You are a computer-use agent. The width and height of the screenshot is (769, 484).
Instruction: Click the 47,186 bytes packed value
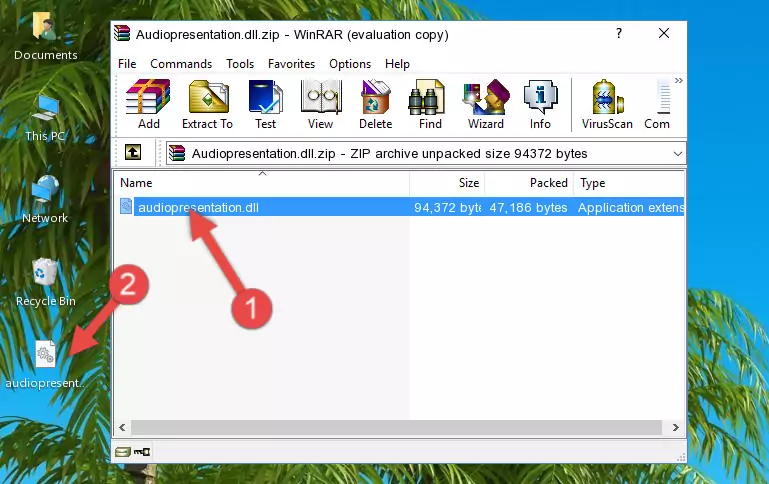click(528, 208)
